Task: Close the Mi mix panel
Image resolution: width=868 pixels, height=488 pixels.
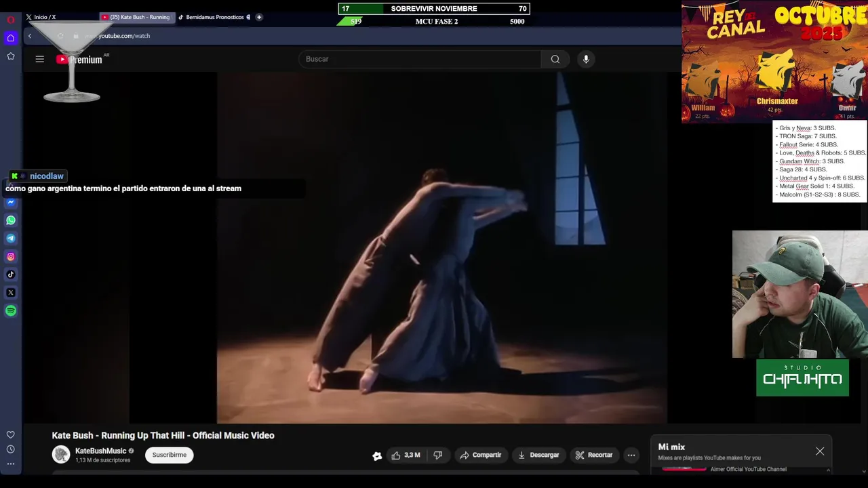Action: [x=820, y=451]
